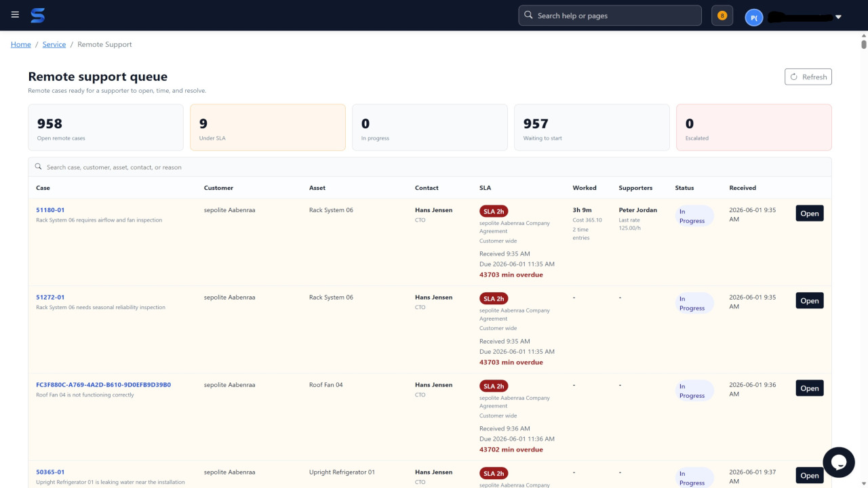Click Open button for Roof Fan 04 case
This screenshot has height=488, width=868.
click(810, 388)
